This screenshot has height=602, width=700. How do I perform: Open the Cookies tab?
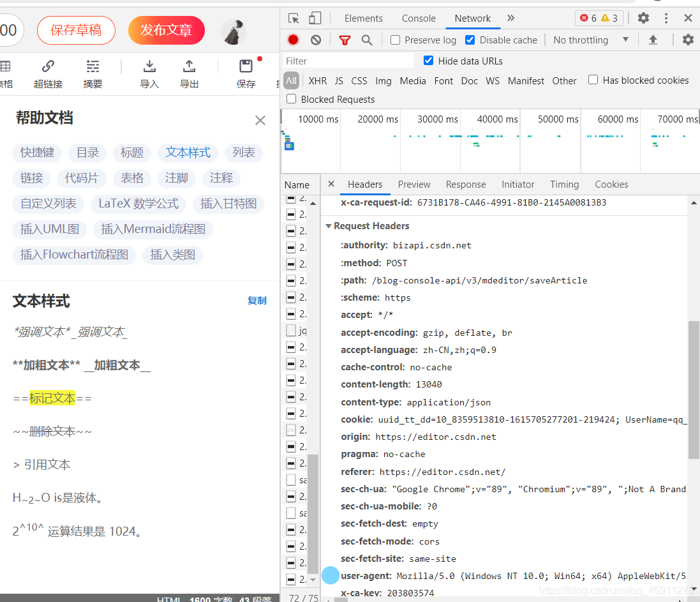(x=611, y=184)
